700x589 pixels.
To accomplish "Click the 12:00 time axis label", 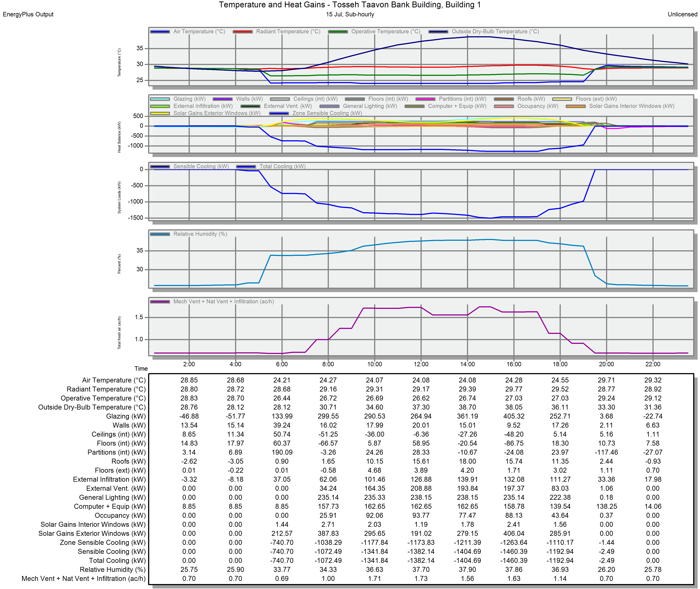I will click(x=421, y=364).
